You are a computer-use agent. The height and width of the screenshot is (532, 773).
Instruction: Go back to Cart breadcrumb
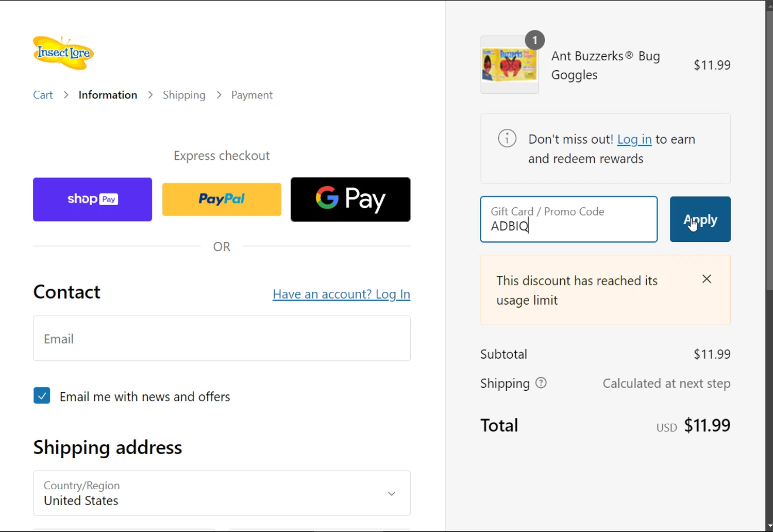43,95
